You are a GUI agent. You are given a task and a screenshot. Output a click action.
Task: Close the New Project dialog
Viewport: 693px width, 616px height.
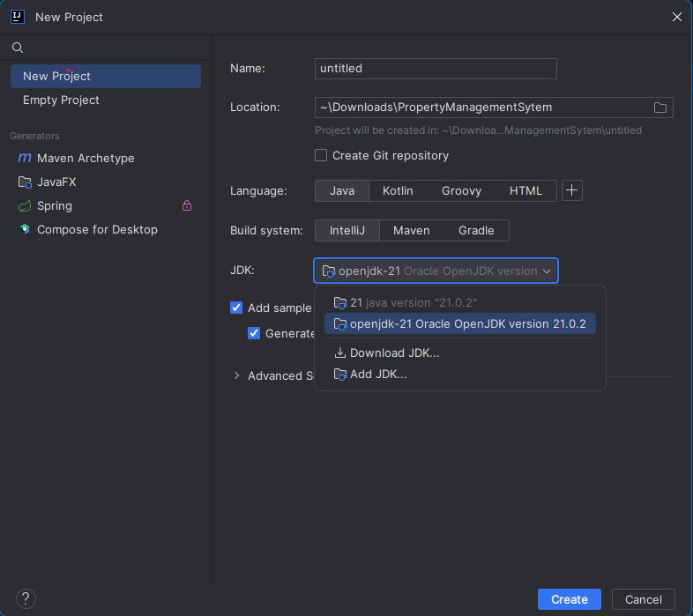click(676, 17)
